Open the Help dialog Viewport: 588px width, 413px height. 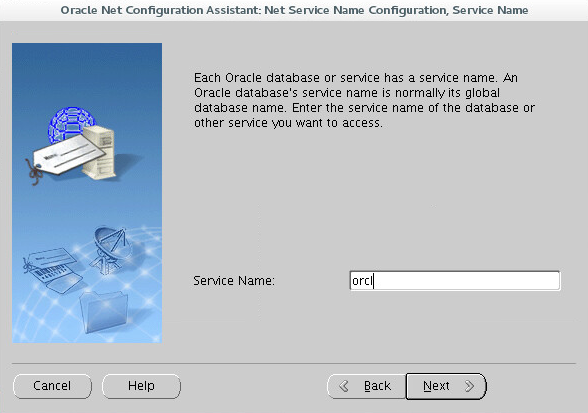click(141, 386)
